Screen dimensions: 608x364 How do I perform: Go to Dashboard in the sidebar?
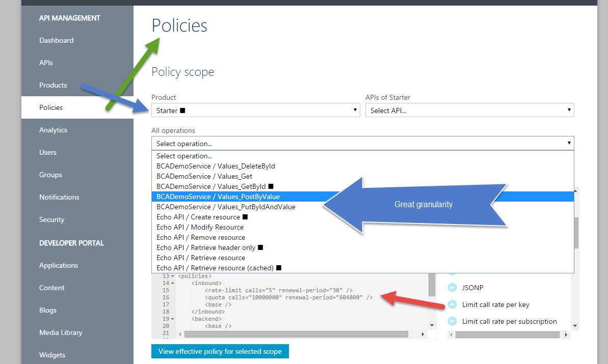(56, 40)
